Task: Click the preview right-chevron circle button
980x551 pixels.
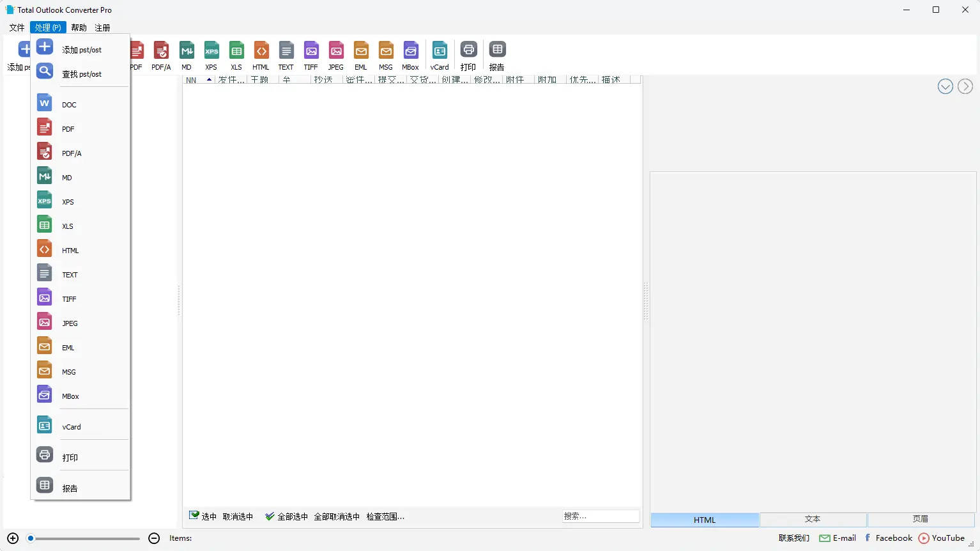Action: click(965, 86)
